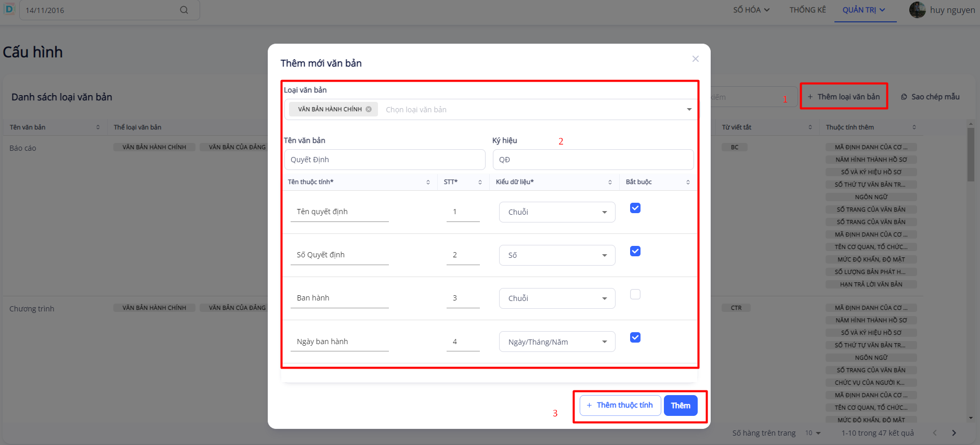Click the blue Thêm button

click(681, 405)
